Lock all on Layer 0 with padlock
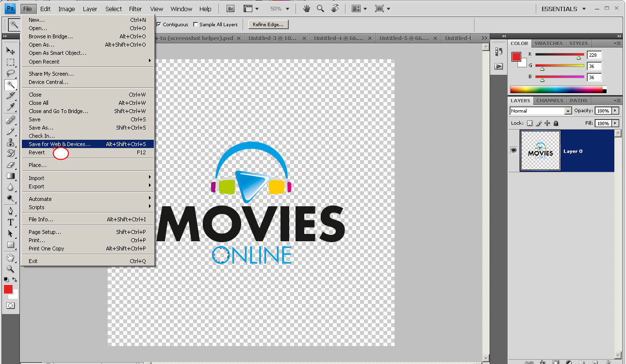 click(556, 123)
